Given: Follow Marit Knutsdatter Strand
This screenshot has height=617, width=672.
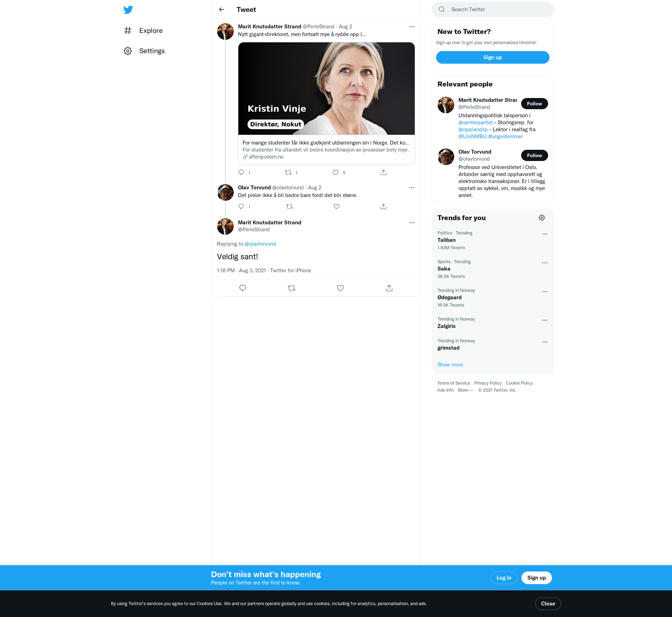Looking at the screenshot, I should click(534, 104).
